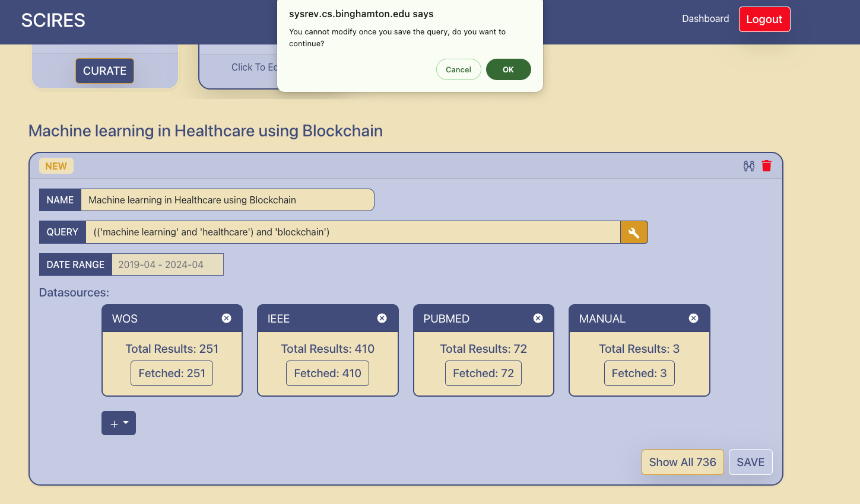This screenshot has width=860, height=504.
Task: Log out of SCIRES
Action: click(x=764, y=19)
